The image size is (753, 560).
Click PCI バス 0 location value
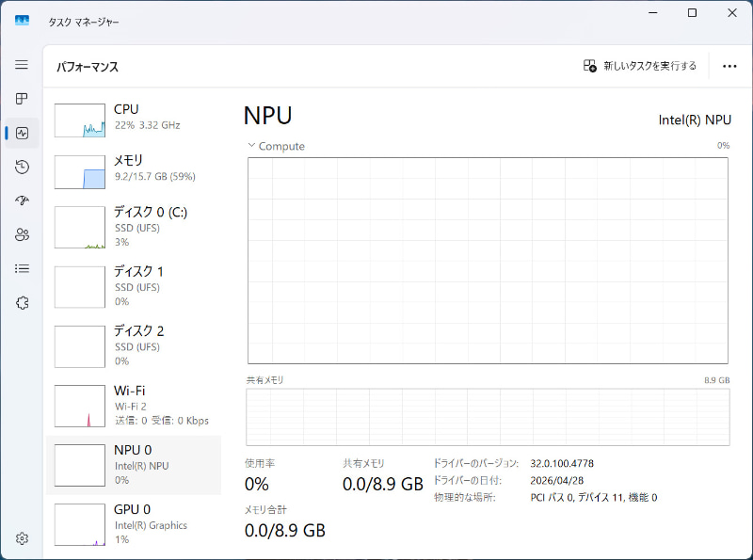pos(594,498)
